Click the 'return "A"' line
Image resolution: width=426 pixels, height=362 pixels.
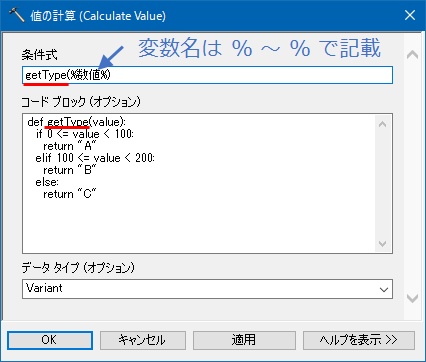coord(70,146)
